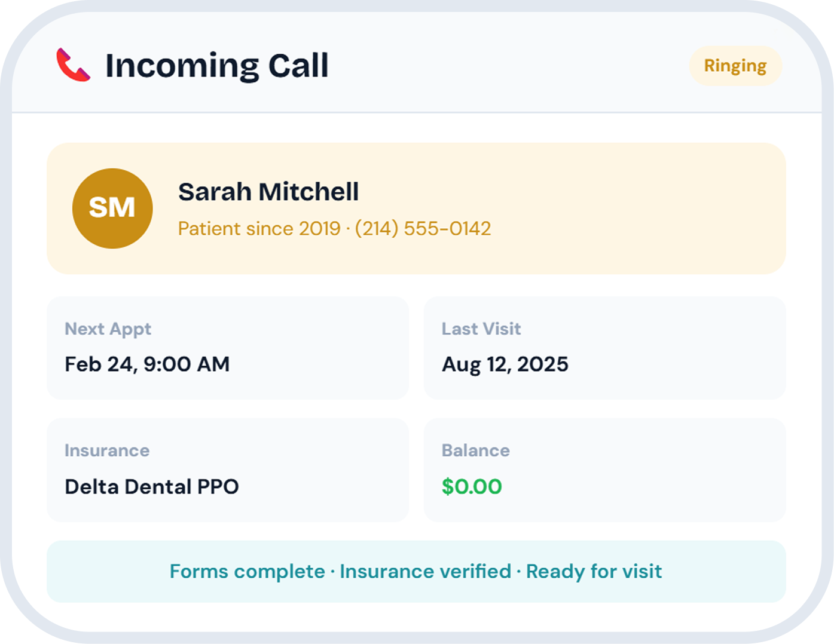Click the phone number (214) 555-0142

pos(423,228)
